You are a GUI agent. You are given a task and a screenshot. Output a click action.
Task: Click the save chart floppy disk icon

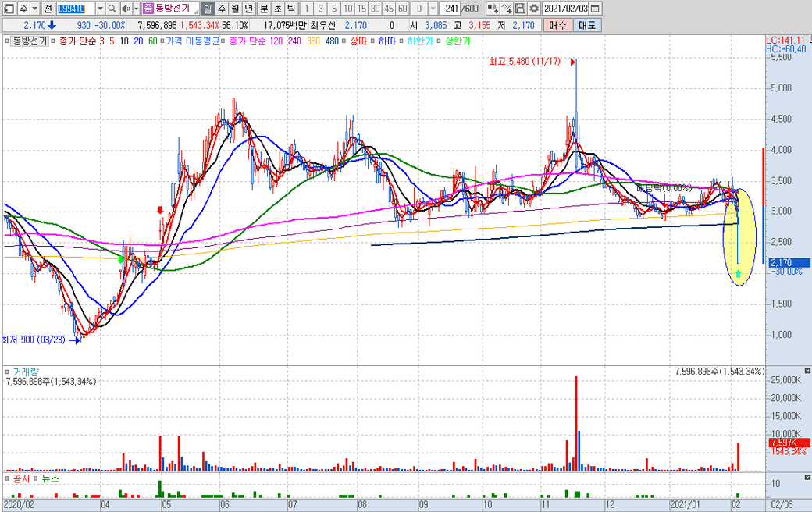point(521,9)
